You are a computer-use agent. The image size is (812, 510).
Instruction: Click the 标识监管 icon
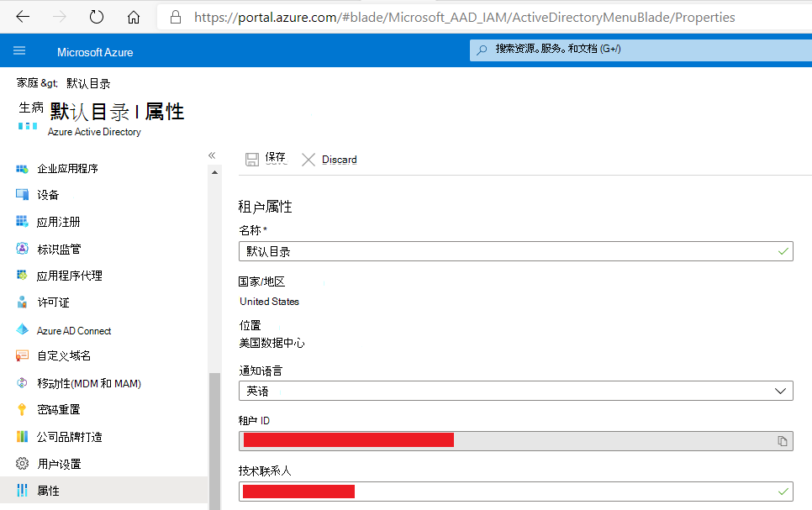22,249
